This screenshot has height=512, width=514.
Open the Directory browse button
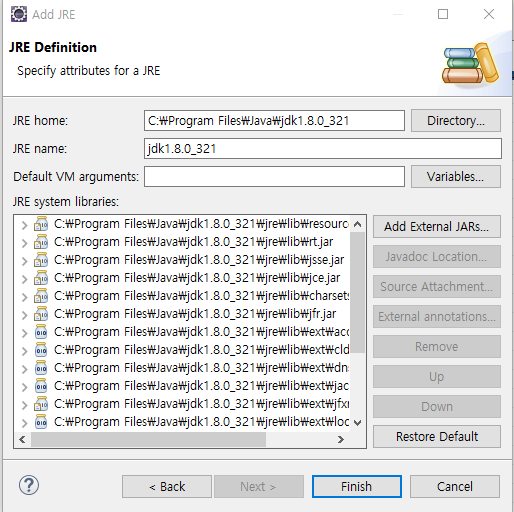(456, 121)
